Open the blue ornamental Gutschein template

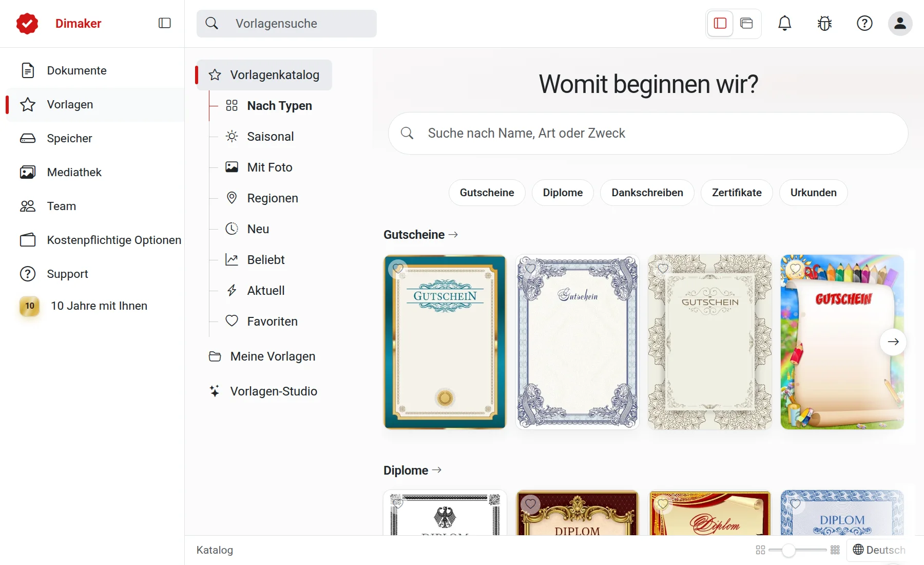tap(577, 342)
